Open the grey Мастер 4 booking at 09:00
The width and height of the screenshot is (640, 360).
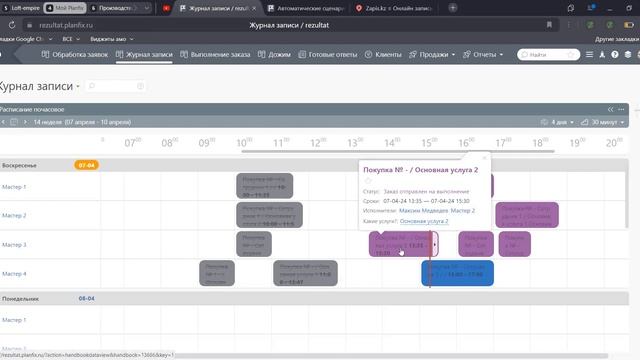point(217,273)
